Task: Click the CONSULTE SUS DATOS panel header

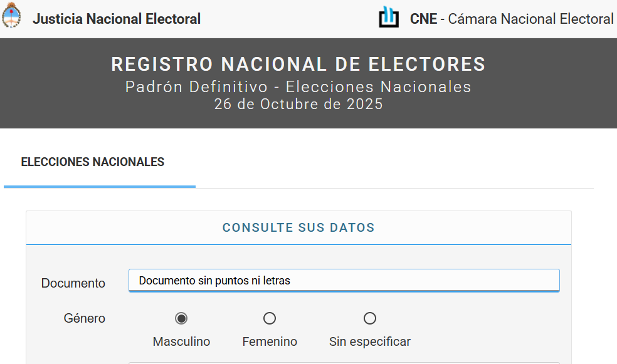Action: point(298,227)
